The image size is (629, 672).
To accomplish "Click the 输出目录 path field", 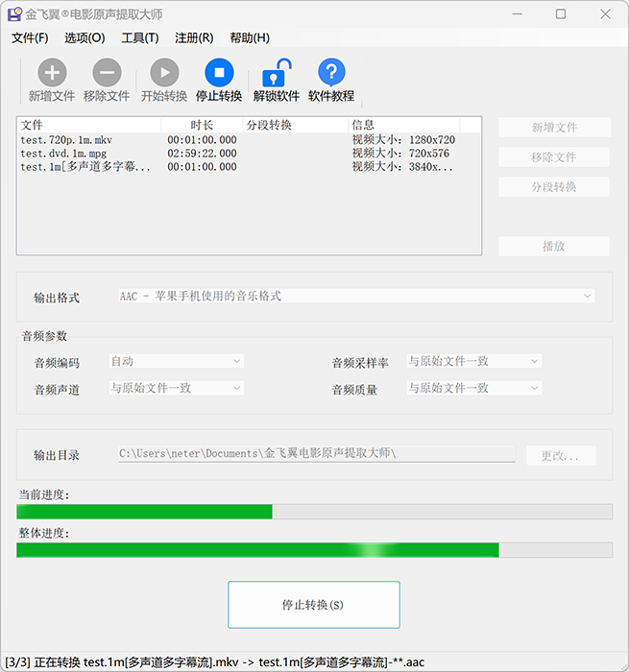I will (316, 454).
